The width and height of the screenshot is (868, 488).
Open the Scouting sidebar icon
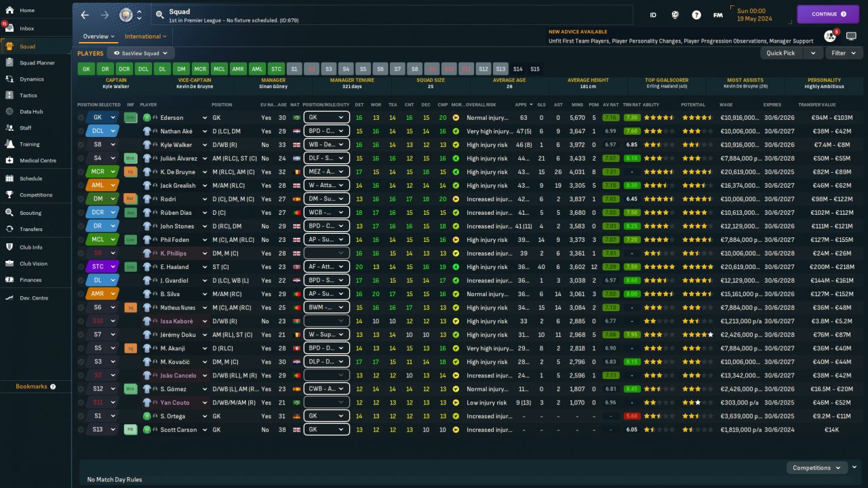tap(9, 213)
